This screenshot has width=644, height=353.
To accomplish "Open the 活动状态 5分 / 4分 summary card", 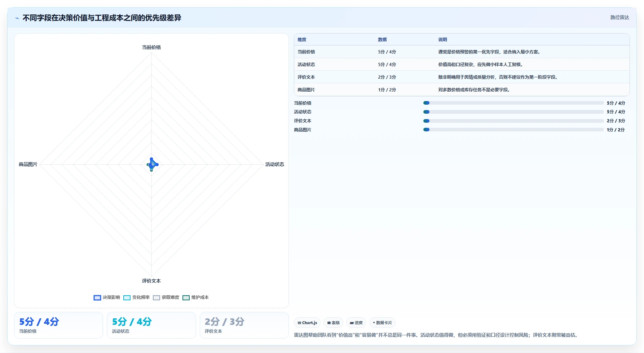I will tap(151, 325).
